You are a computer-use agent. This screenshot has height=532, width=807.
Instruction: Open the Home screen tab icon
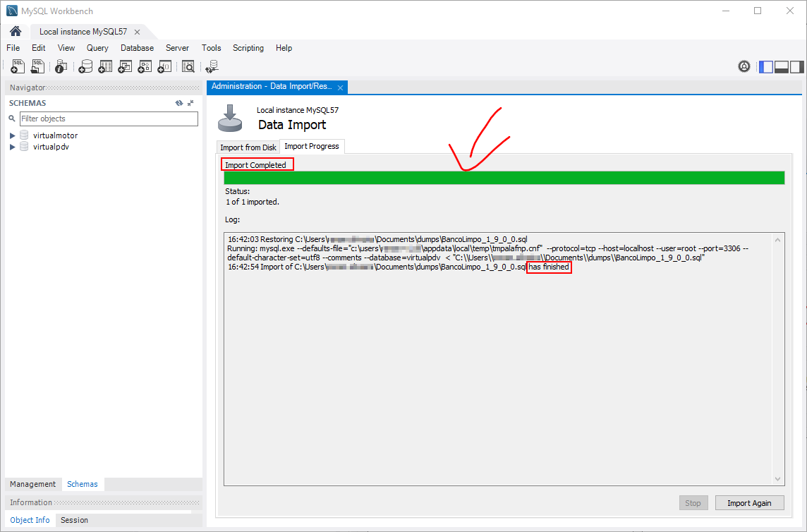tap(16, 32)
